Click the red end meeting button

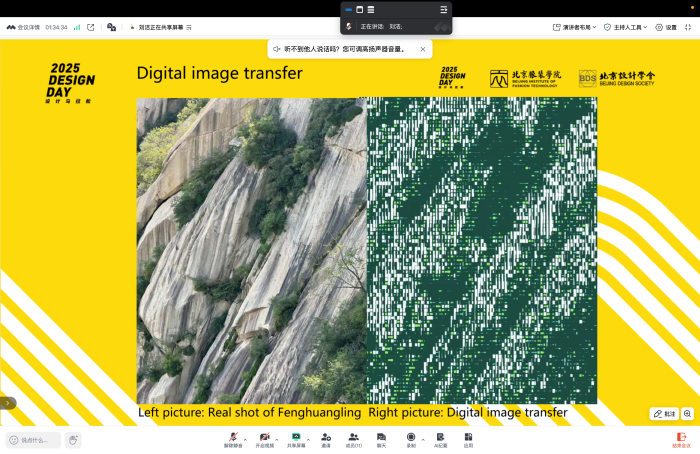point(681,438)
